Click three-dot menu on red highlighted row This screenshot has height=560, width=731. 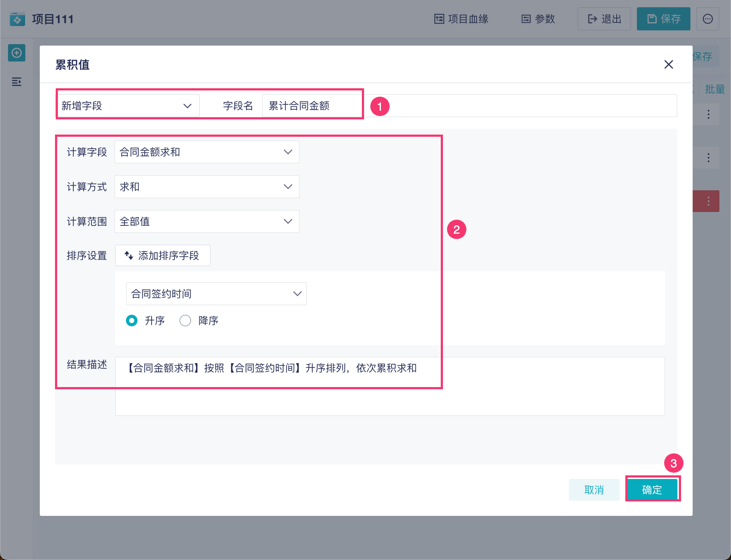[x=708, y=201]
